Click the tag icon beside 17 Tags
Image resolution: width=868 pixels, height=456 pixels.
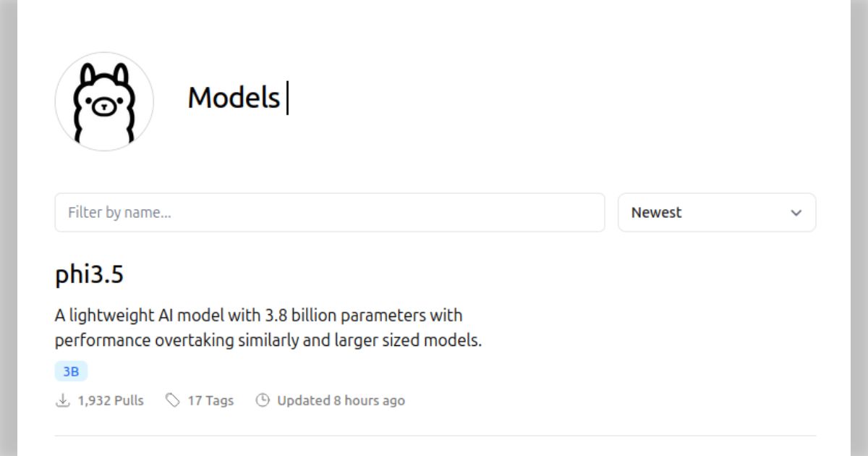click(x=172, y=400)
